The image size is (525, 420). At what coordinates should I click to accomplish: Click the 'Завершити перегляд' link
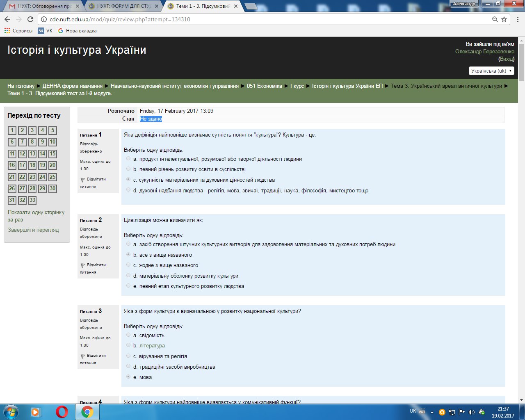(x=33, y=230)
